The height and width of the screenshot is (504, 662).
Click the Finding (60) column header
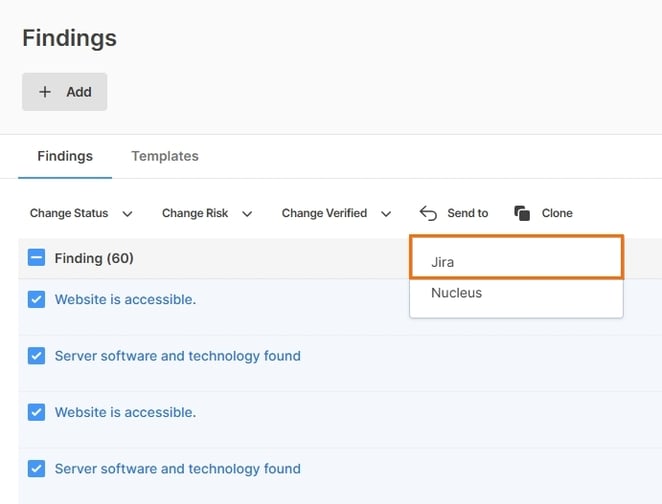point(94,258)
